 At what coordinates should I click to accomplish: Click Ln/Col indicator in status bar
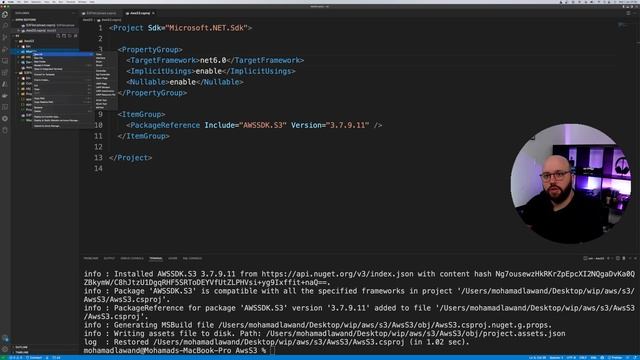point(538,358)
